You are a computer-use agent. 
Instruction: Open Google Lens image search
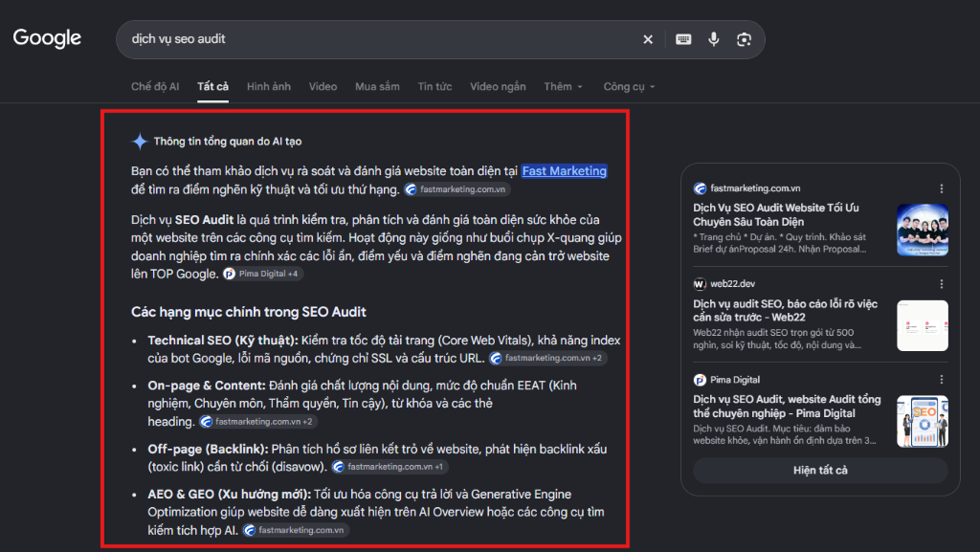pos(744,39)
